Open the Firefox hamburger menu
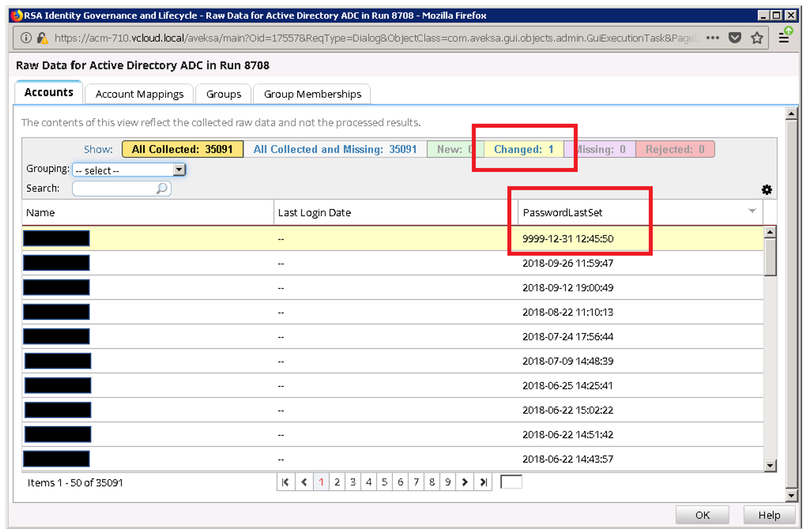The width and height of the screenshot is (810, 532). point(784,38)
